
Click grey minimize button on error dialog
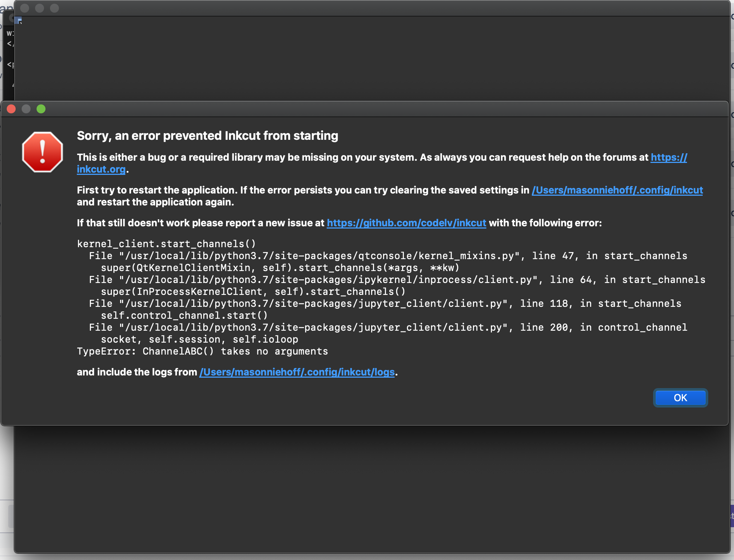click(26, 109)
